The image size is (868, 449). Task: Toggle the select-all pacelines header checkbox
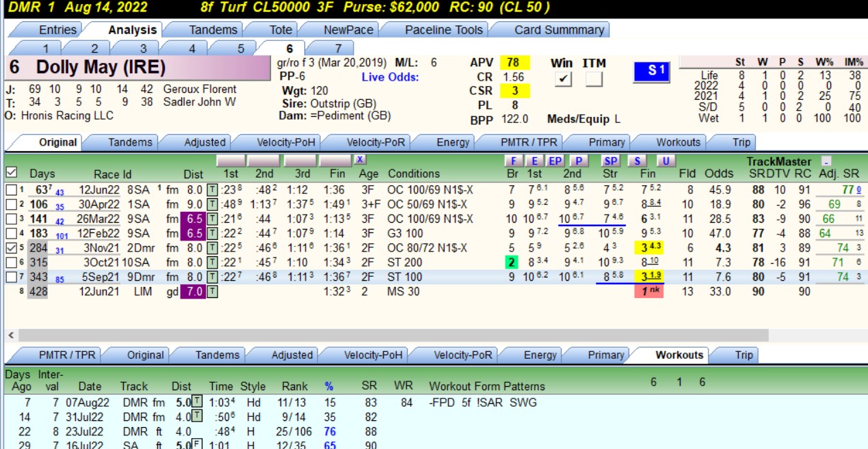(11, 172)
